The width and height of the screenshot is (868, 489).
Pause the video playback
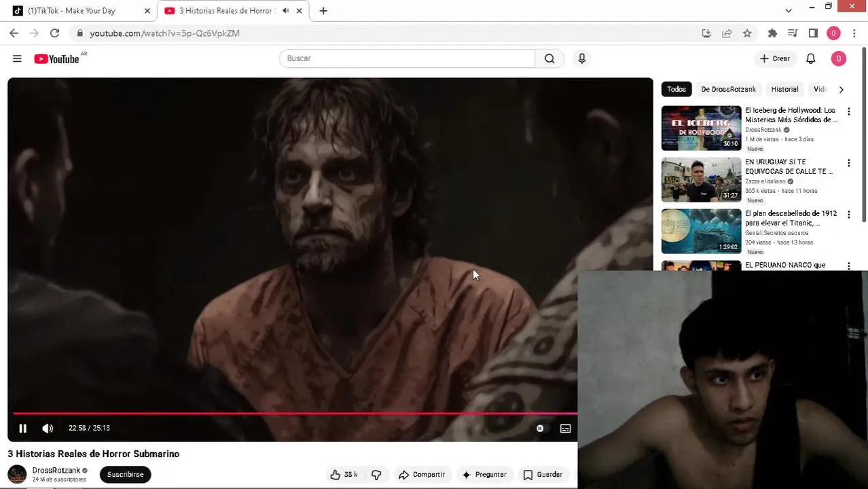click(x=23, y=429)
